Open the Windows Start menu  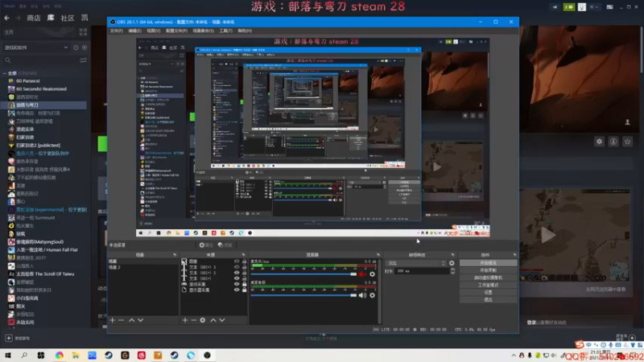coord(8,356)
